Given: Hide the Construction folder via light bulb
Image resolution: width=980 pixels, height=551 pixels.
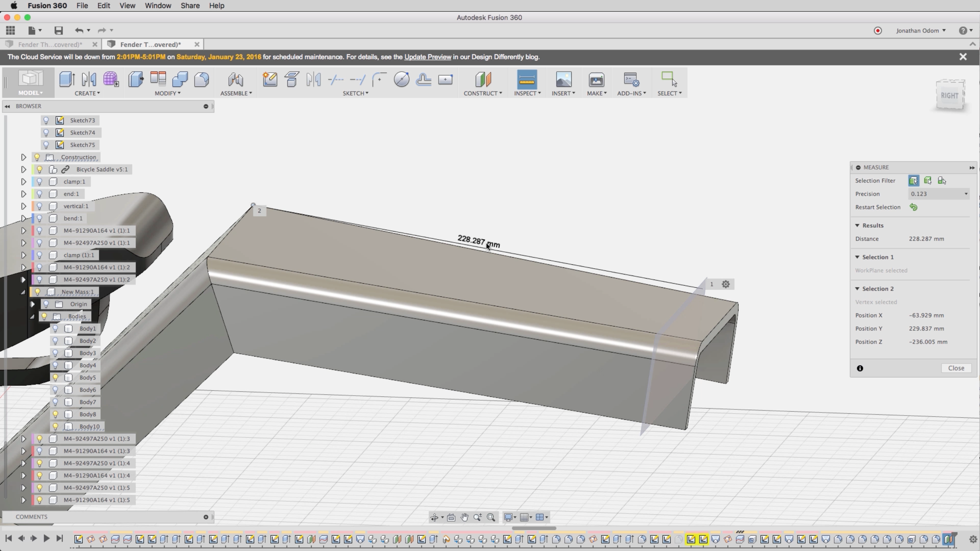Looking at the screenshot, I should pos(37,157).
